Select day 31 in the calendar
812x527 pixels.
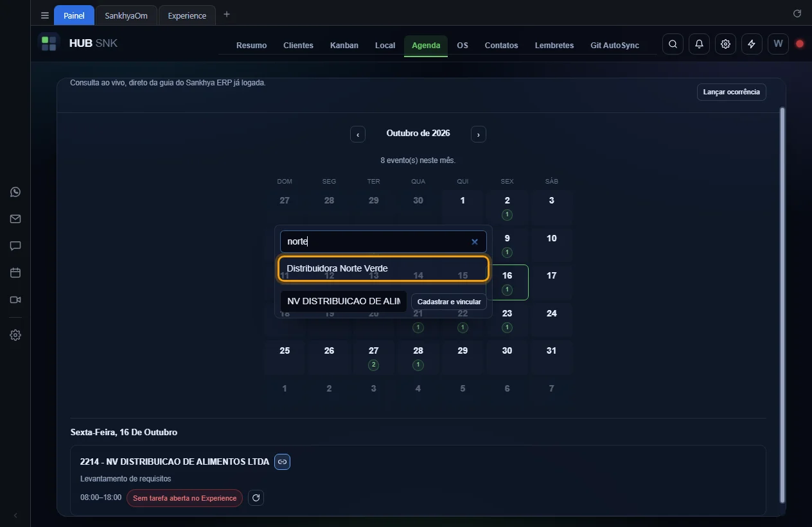pyautogui.click(x=551, y=357)
